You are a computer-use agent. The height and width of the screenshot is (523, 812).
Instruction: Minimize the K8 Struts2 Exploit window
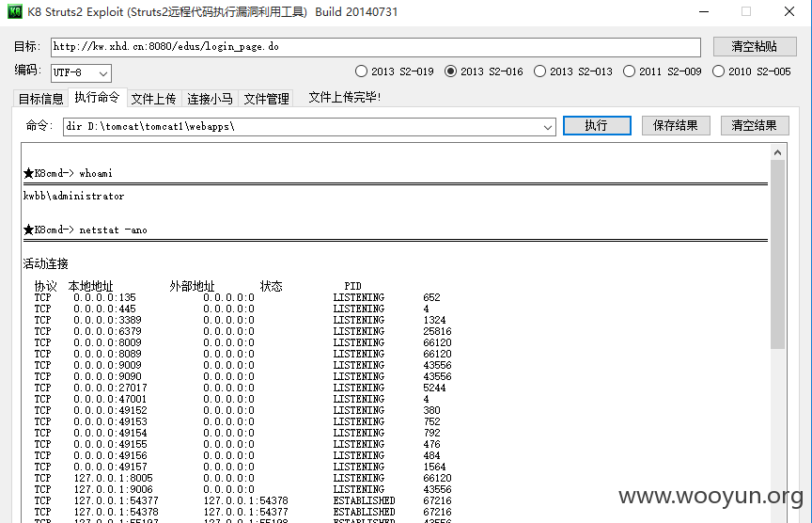704,11
